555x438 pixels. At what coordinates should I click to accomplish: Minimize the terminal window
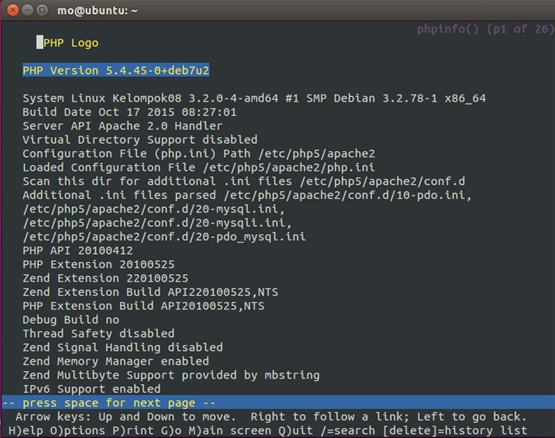click(x=27, y=10)
